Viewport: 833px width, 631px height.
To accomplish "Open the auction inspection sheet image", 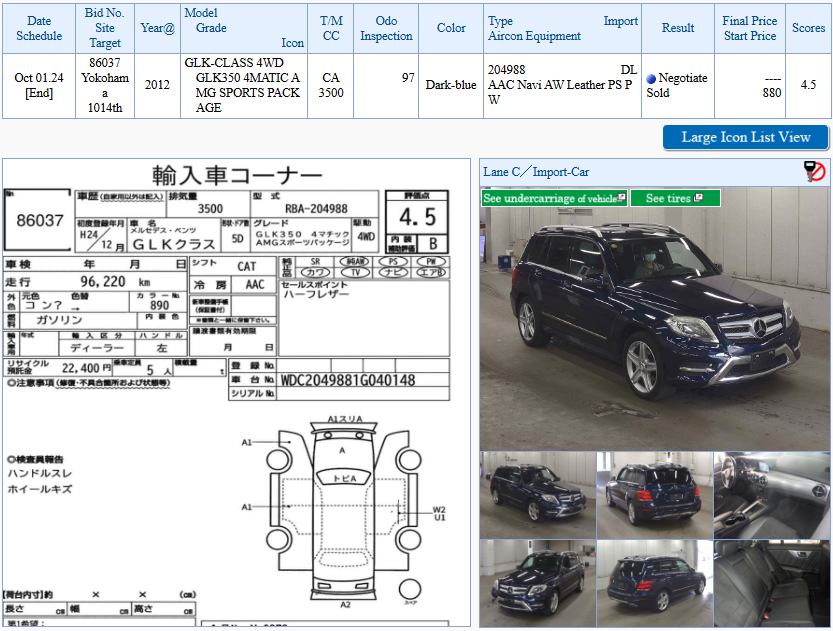I will click(x=236, y=393).
